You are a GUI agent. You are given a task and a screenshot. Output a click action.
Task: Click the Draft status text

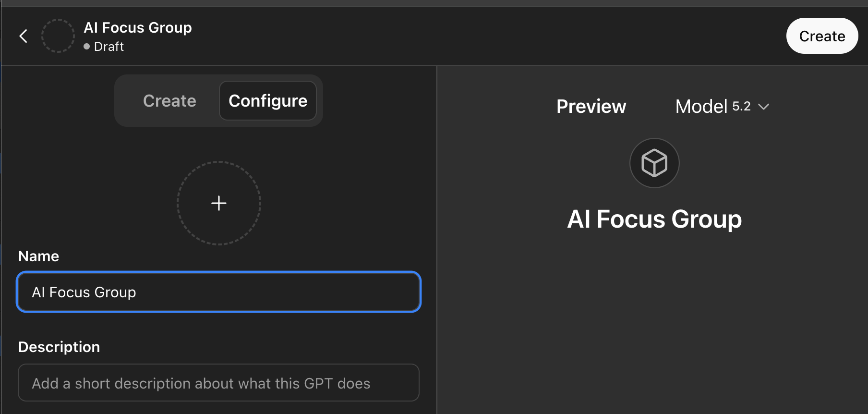point(109,47)
